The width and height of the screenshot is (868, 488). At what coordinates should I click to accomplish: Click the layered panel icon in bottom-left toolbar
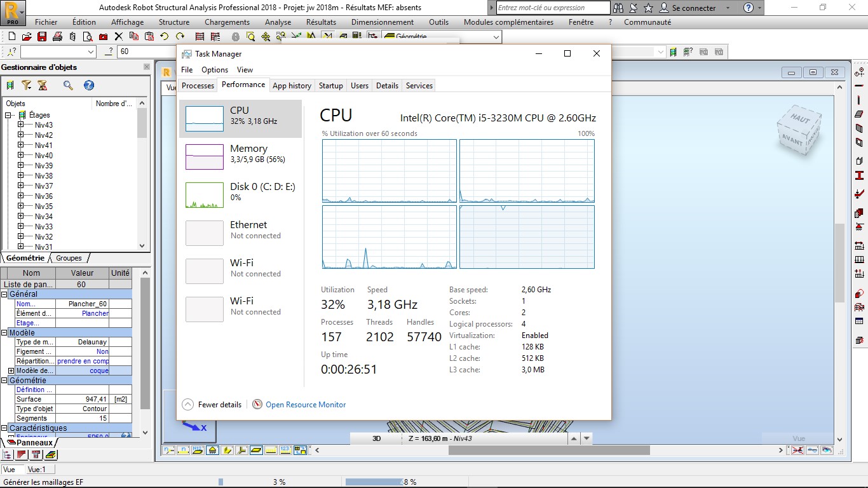(x=51, y=454)
